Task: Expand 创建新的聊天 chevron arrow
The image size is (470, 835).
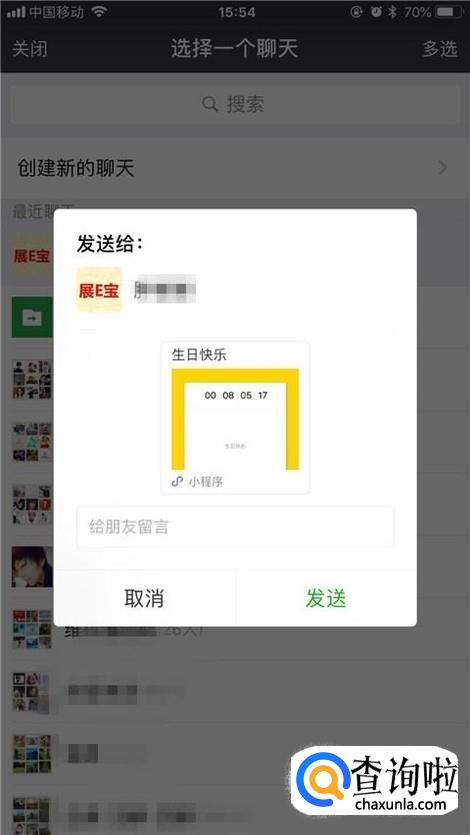Action: [x=443, y=168]
